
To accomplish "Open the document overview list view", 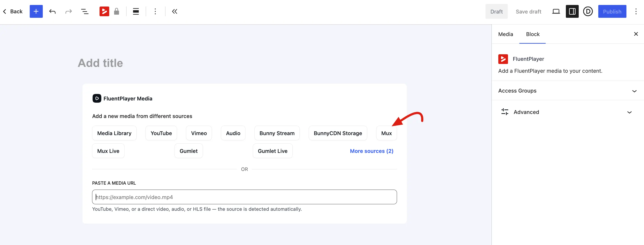I will click(x=85, y=11).
